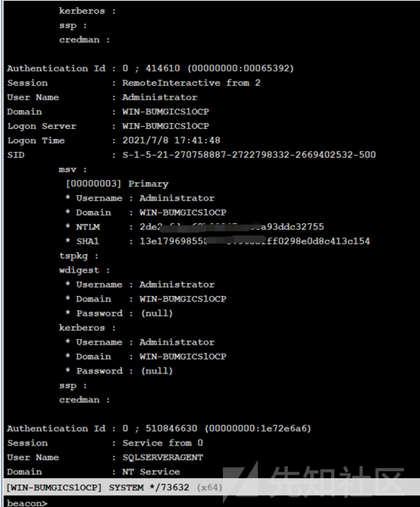Viewport: 420px width, 507px height.
Task: Click the SQLSERVERAGENT user name
Action: pos(163,457)
